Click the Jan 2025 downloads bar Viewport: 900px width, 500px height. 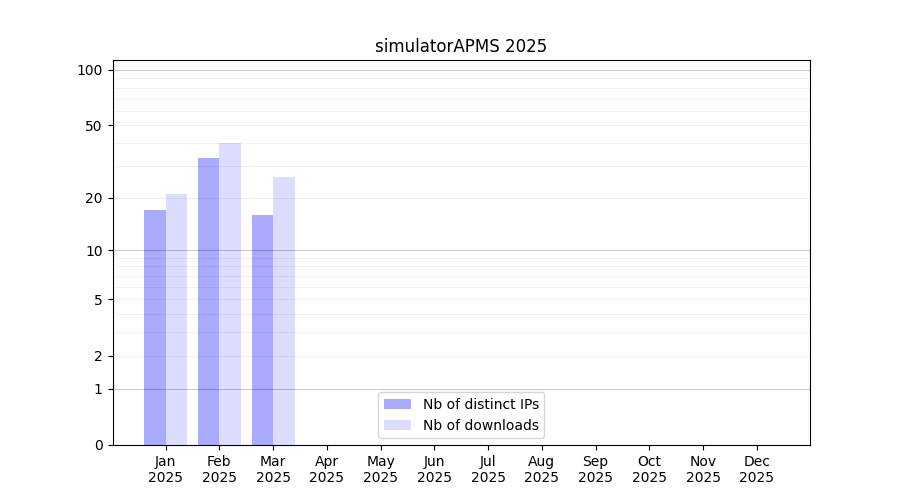tap(176, 319)
